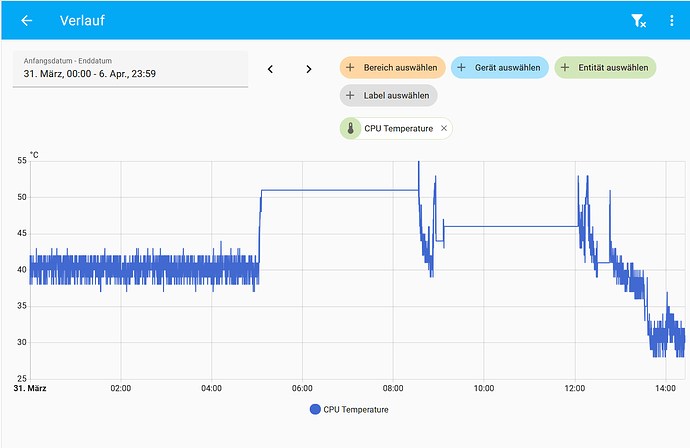Remove the CPU Temperature entity chip
This screenshot has width=690, height=448.
[x=444, y=128]
